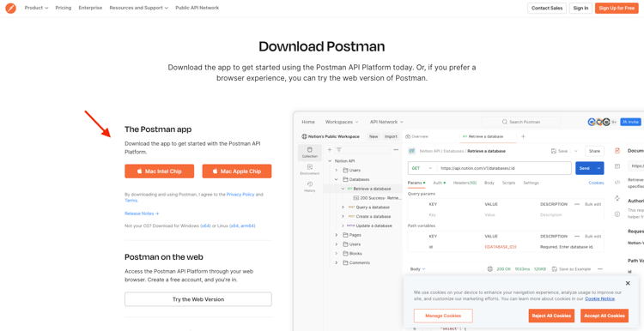Download the Mac Intel Chip version
Image resolution: width=644 pixels, height=331 pixels.
click(x=160, y=172)
